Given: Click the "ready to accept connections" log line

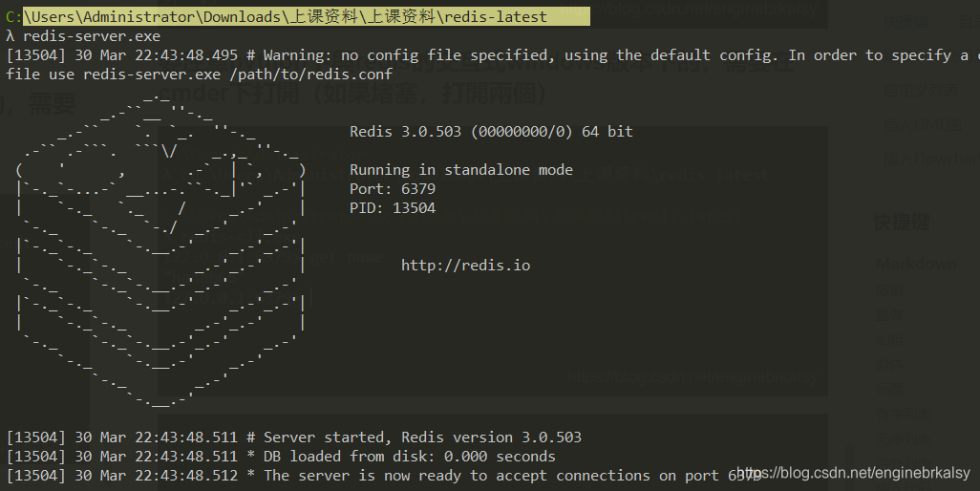Looking at the screenshot, I should (384, 476).
